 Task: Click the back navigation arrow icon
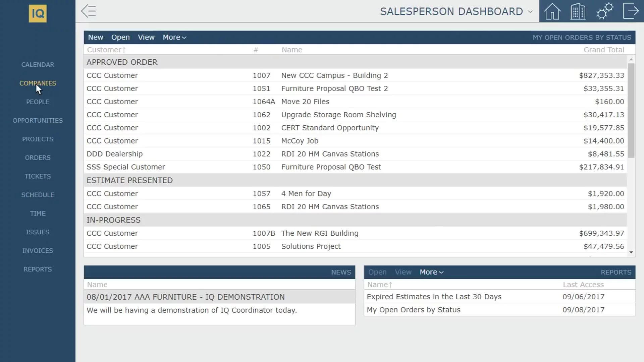coord(89,11)
